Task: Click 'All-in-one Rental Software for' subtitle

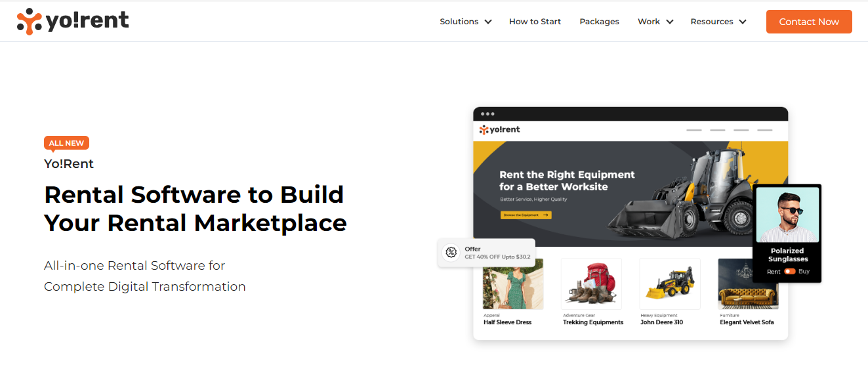Action: 134,266
